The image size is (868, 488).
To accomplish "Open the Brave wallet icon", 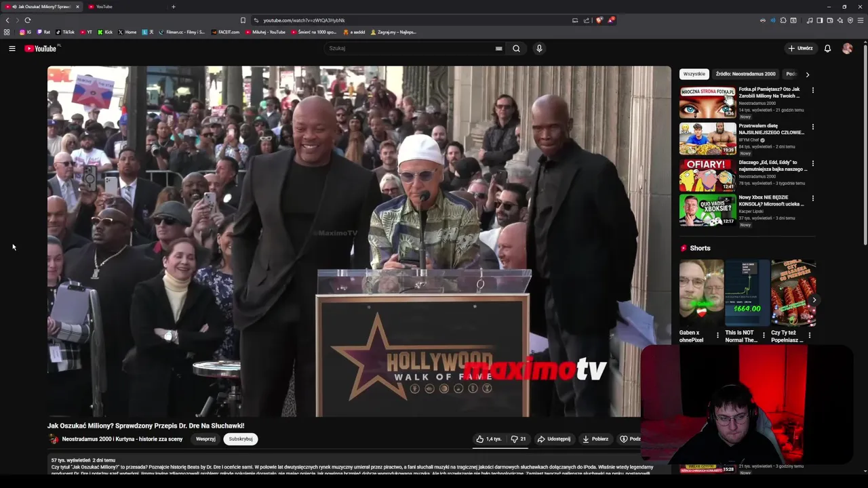I will [x=830, y=20].
